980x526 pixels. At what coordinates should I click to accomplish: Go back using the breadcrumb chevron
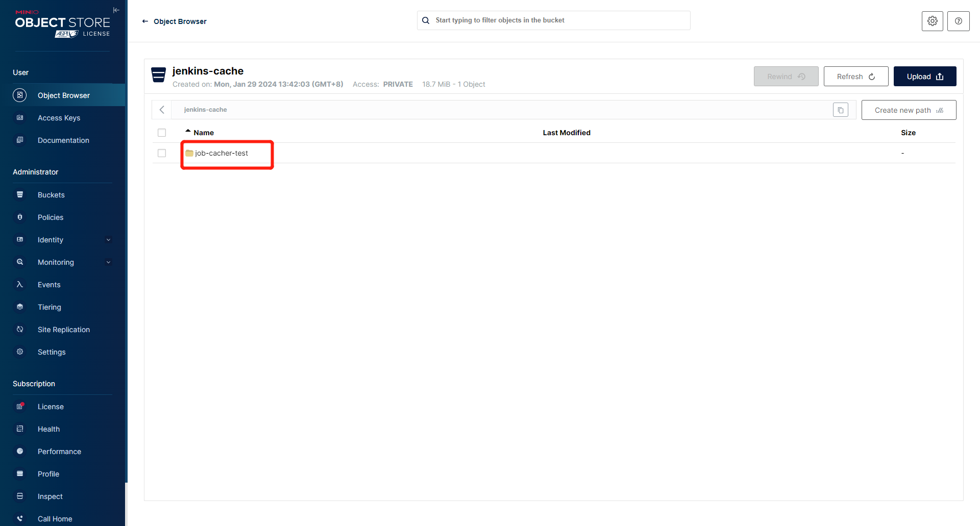click(162, 110)
